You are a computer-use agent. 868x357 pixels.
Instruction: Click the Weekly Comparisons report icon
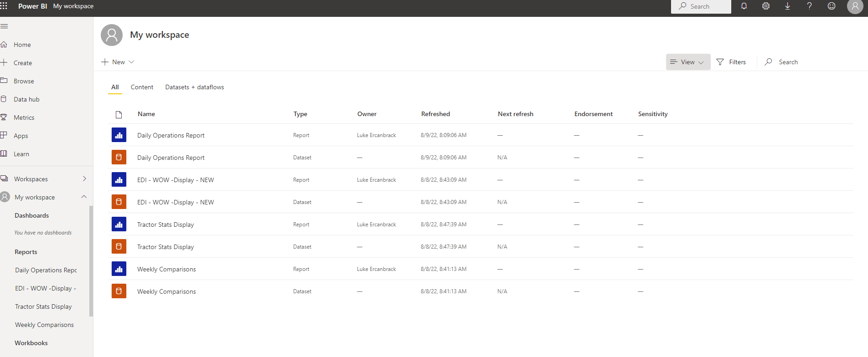tap(119, 269)
